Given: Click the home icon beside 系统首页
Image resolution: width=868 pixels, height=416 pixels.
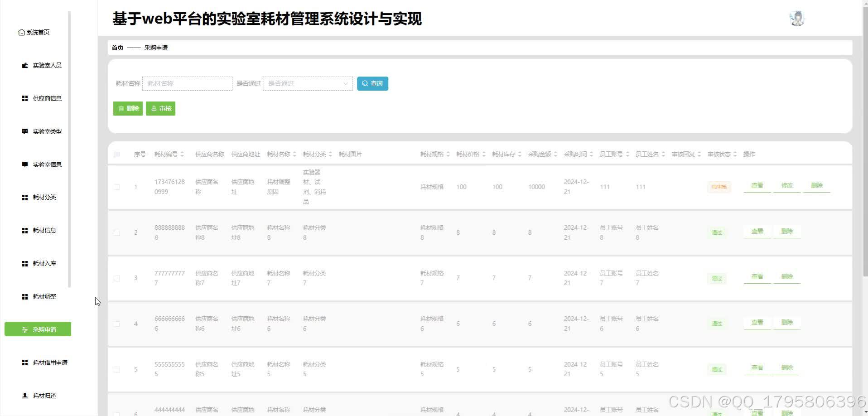Looking at the screenshot, I should (x=21, y=32).
